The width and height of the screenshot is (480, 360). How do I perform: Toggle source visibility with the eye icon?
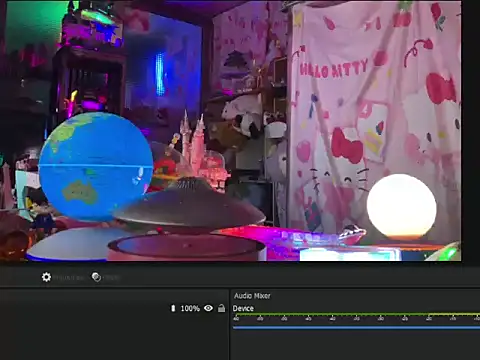(208, 308)
